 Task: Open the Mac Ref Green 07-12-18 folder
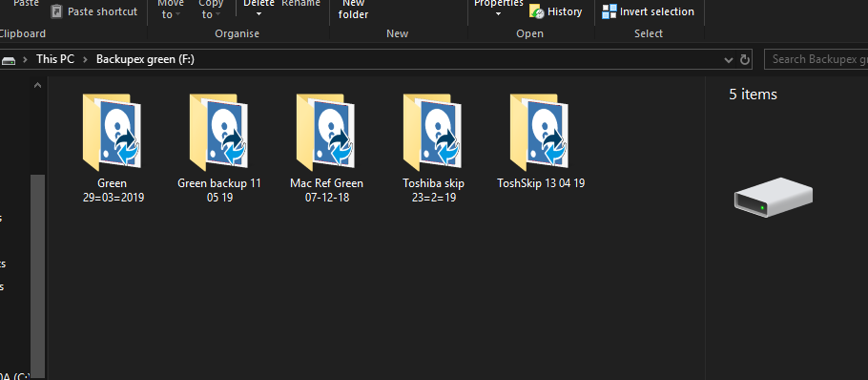point(326,147)
